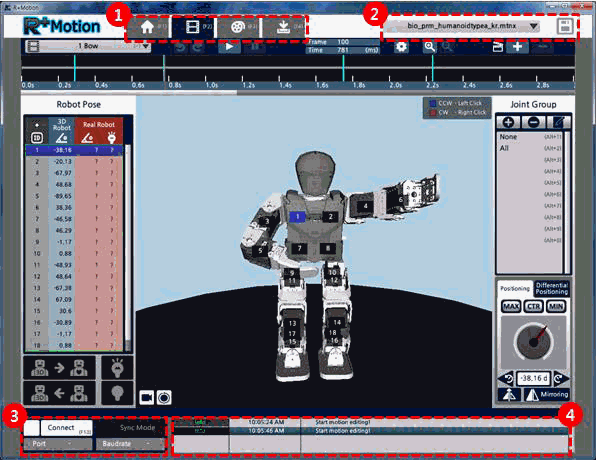Switch to the film-strip motion editor tab

193,27
